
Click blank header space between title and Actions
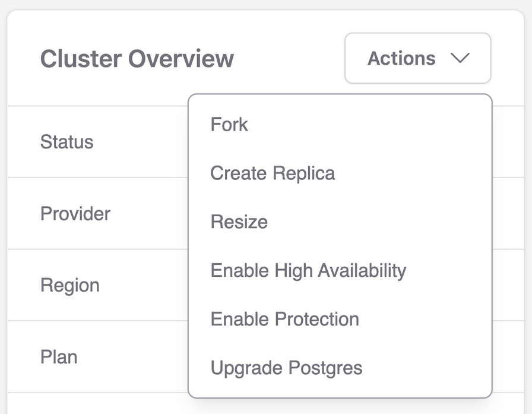(289, 58)
